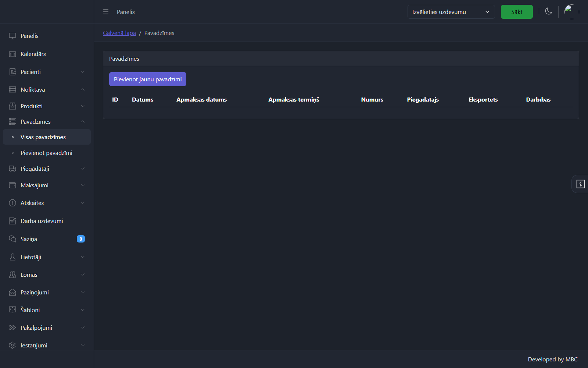Click the Developed by MBC footer text
This screenshot has width=588, height=368.
553,359
